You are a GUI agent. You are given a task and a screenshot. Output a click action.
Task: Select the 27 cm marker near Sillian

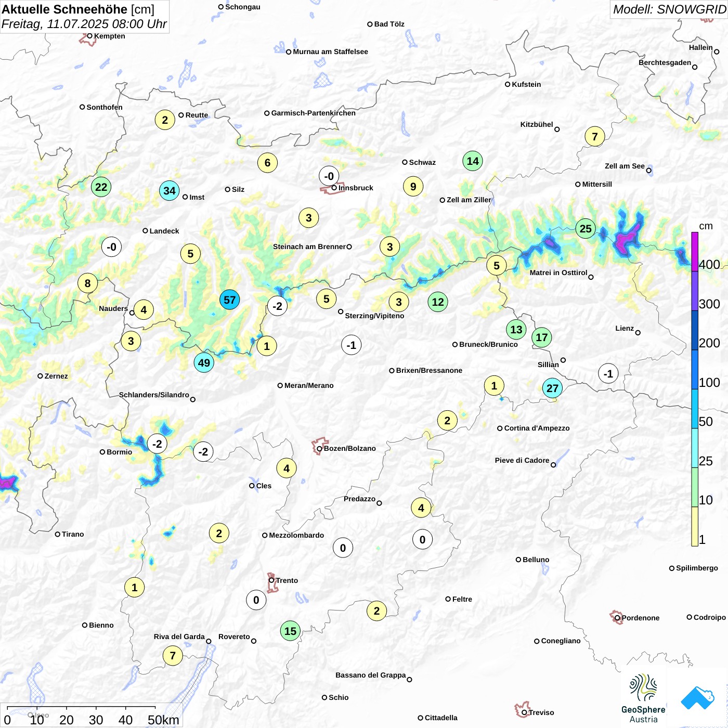tap(552, 388)
